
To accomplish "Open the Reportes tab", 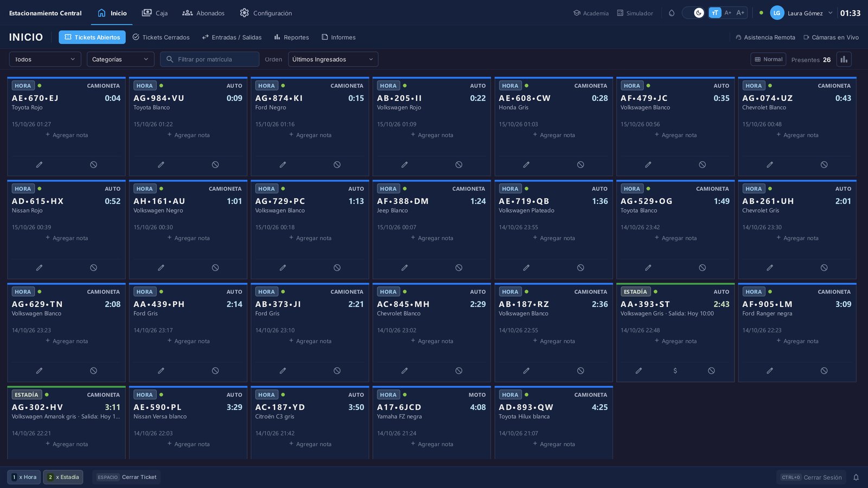I will (291, 37).
